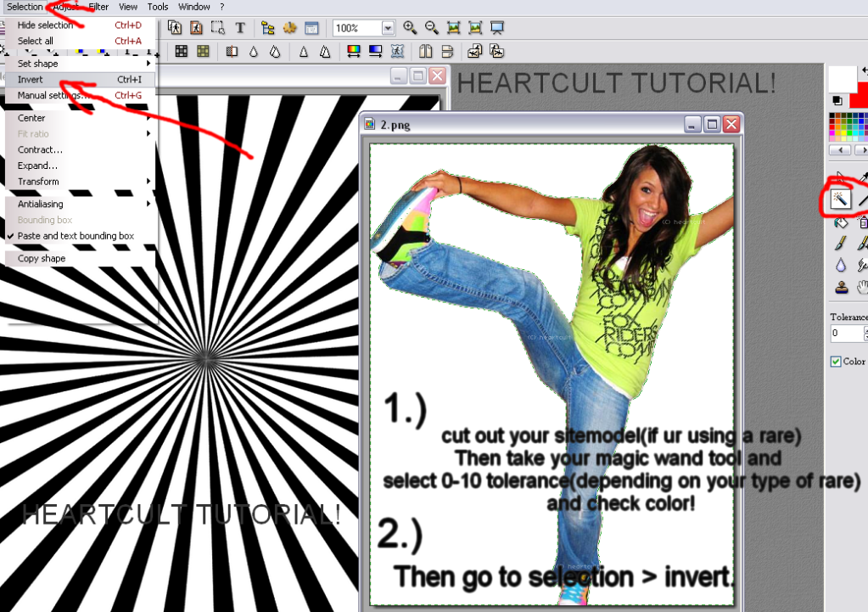Open the Image explorer toolbar icon
The width and height of the screenshot is (868, 612).
tap(268, 28)
